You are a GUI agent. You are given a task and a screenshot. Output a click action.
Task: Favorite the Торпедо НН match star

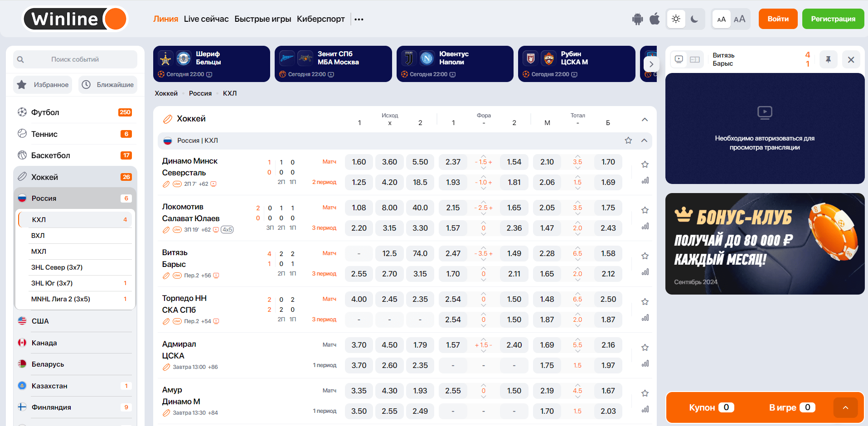(645, 302)
